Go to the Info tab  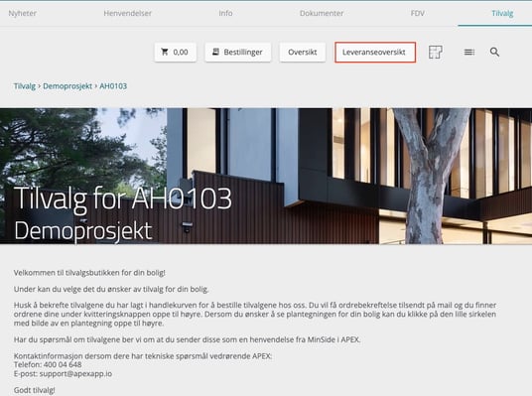(225, 13)
